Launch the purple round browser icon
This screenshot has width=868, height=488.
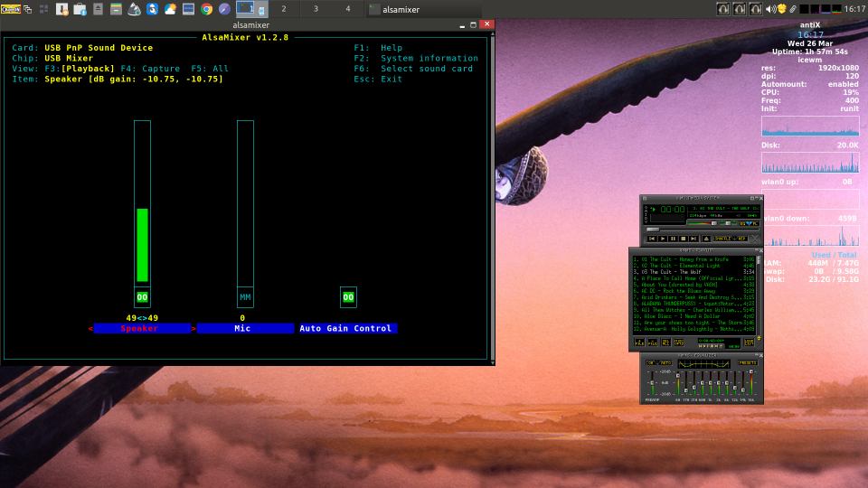[x=224, y=9]
